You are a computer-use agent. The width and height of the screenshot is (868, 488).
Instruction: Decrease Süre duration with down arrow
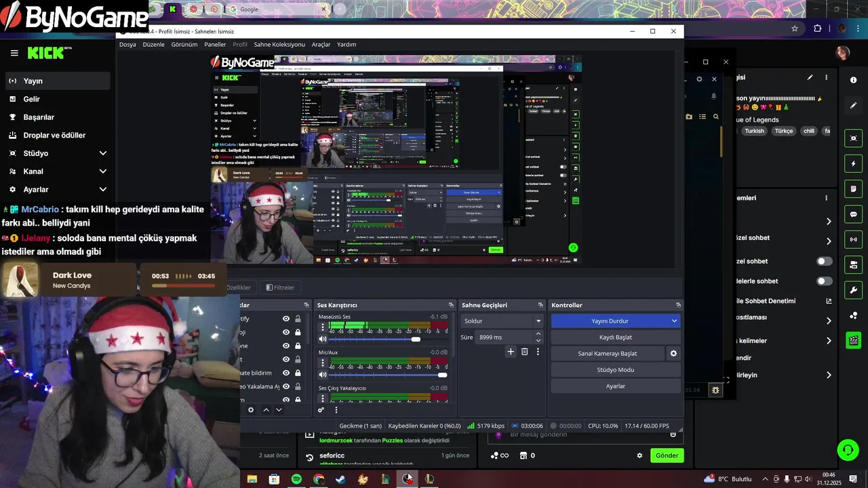click(538, 340)
